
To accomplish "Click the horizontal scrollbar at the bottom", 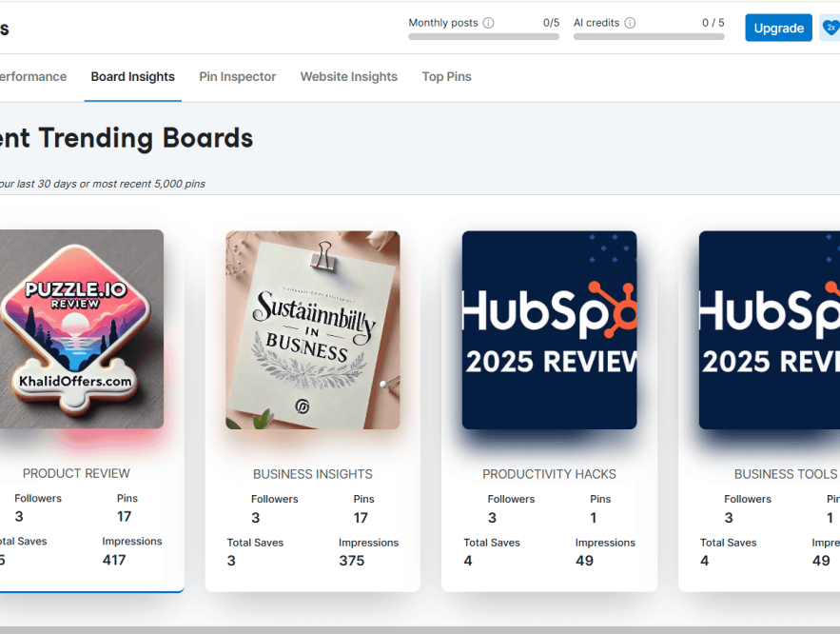I will tap(420, 630).
